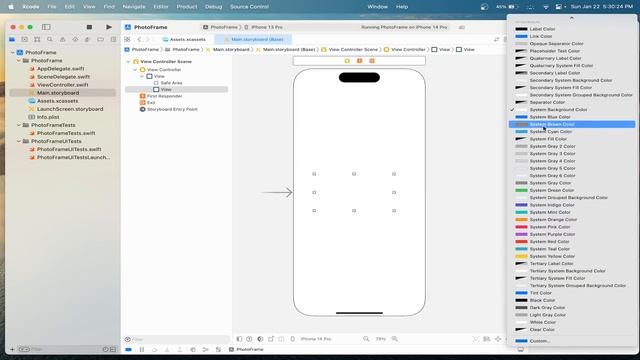Open the Product menu

[187, 7]
